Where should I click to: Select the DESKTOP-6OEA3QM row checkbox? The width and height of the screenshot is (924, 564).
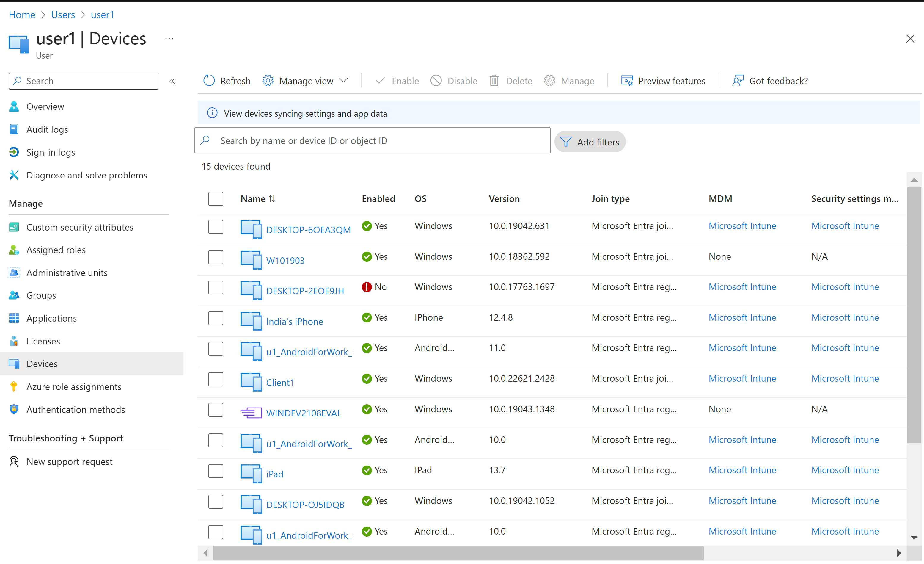click(x=216, y=227)
